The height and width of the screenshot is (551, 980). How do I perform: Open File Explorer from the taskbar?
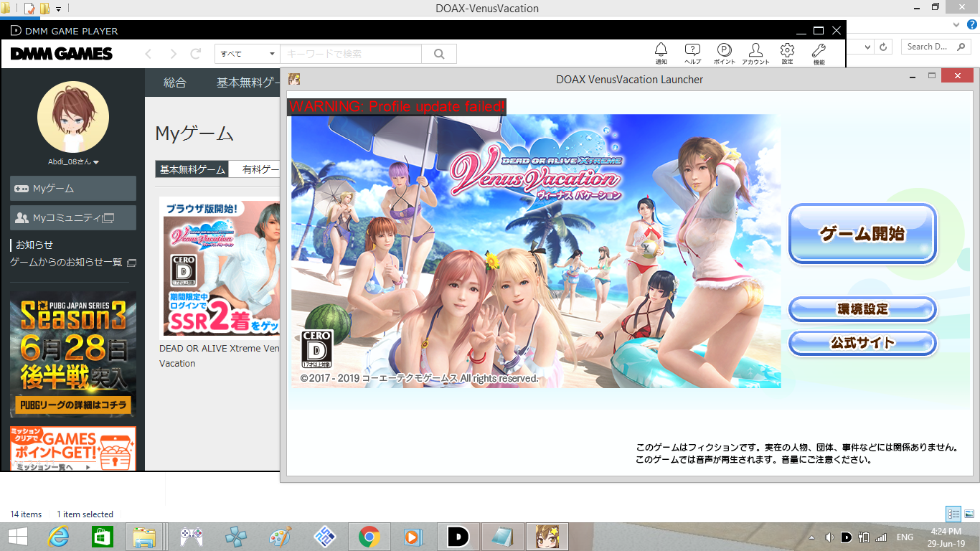(x=146, y=536)
